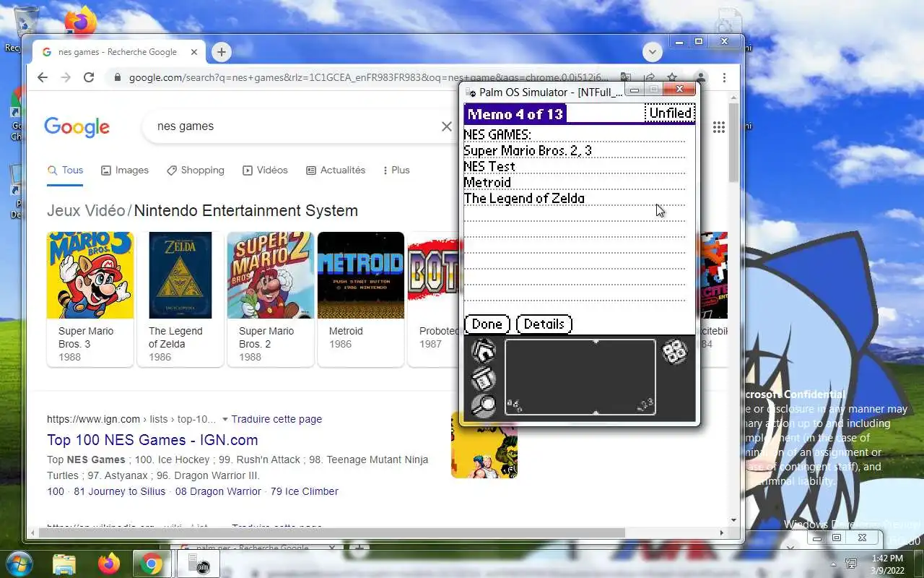The height and width of the screenshot is (578, 924).
Task: Switch to Shopping search tab
Action: tap(195, 171)
